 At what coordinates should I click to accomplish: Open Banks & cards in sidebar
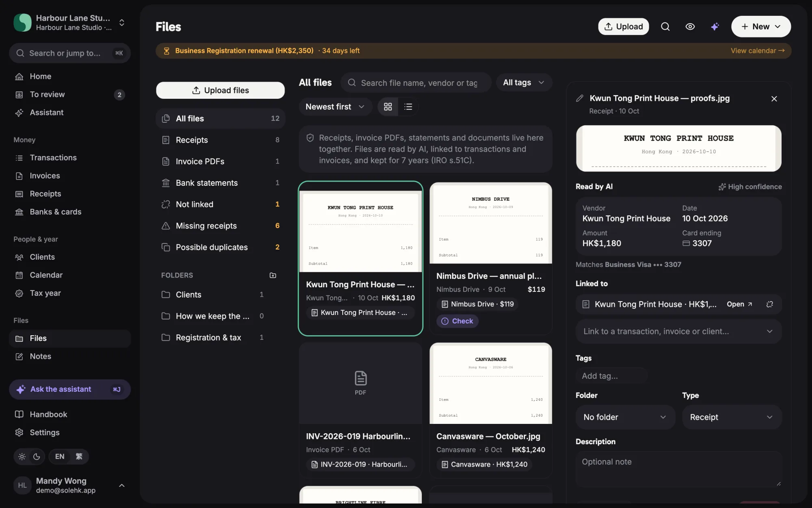coord(70,212)
